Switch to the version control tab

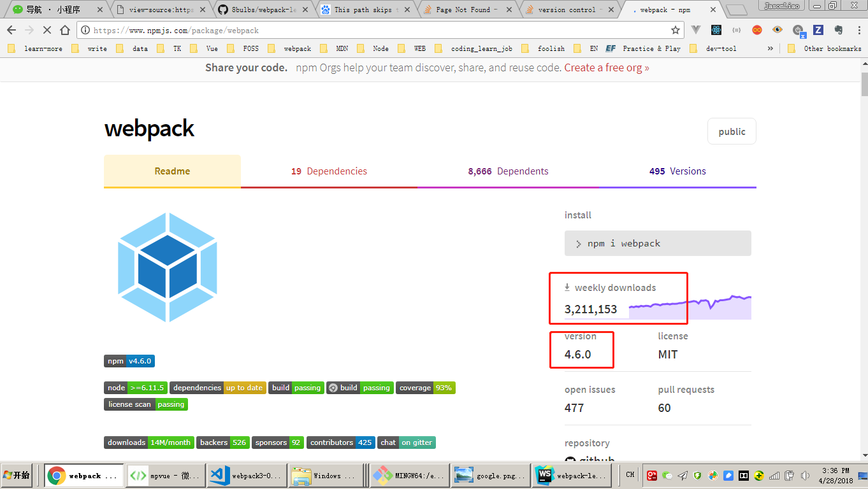point(568,10)
